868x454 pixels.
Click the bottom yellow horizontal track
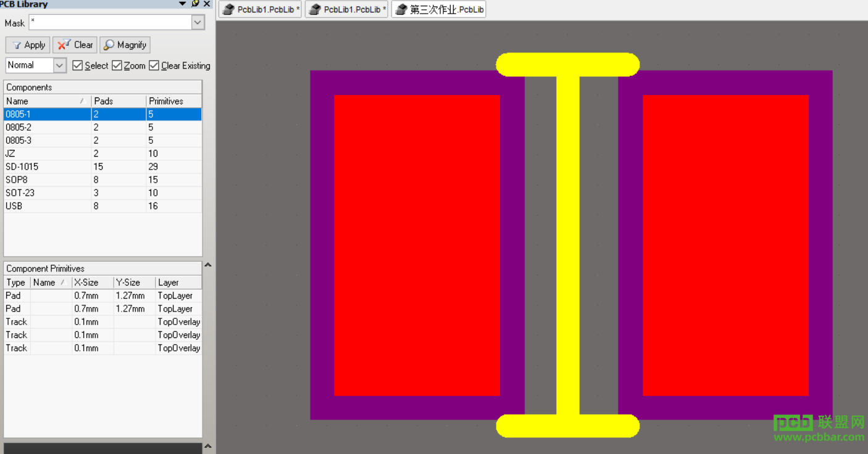(x=568, y=426)
